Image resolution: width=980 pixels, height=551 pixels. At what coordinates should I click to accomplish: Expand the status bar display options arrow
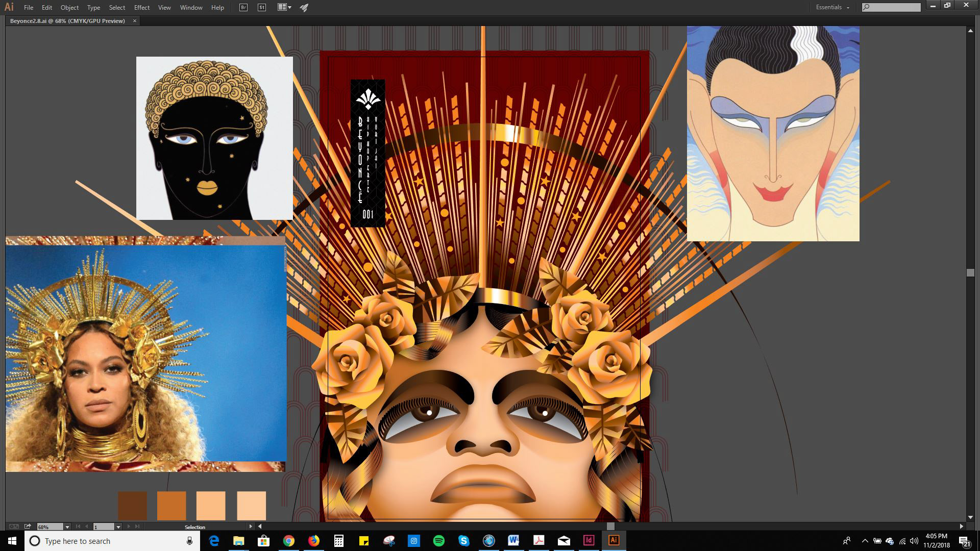click(x=250, y=527)
